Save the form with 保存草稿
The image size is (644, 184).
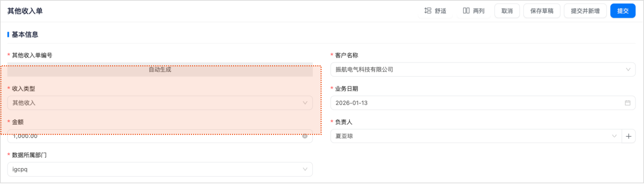coord(541,11)
